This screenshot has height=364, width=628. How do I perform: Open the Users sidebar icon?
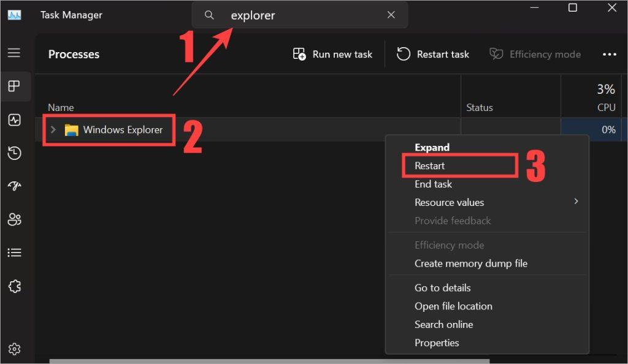(x=15, y=219)
